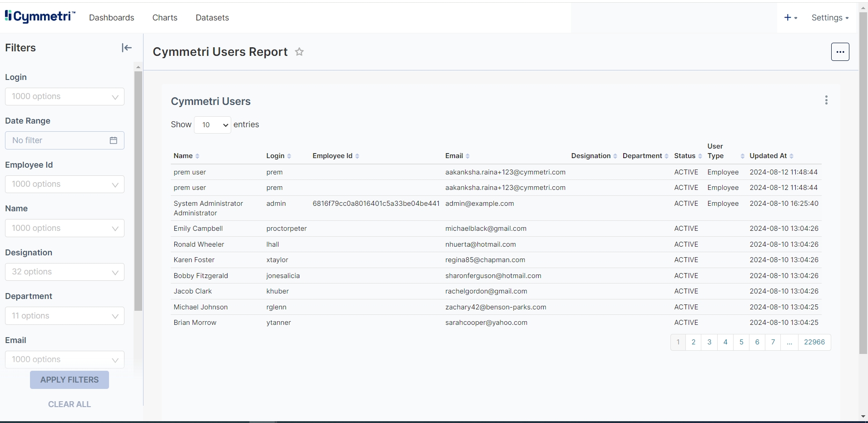Favorite the Cymmetri Users Report with star

pos(299,52)
